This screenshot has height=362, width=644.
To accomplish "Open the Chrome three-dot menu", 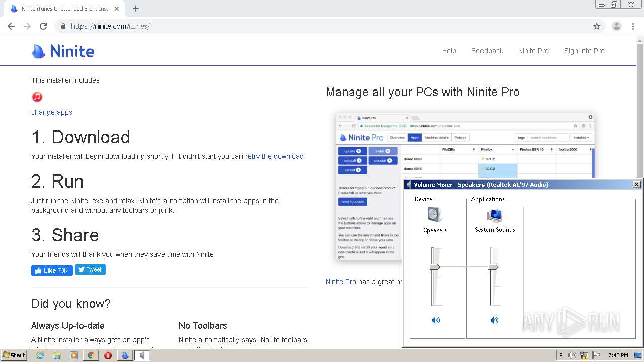I will tap(633, 26).
